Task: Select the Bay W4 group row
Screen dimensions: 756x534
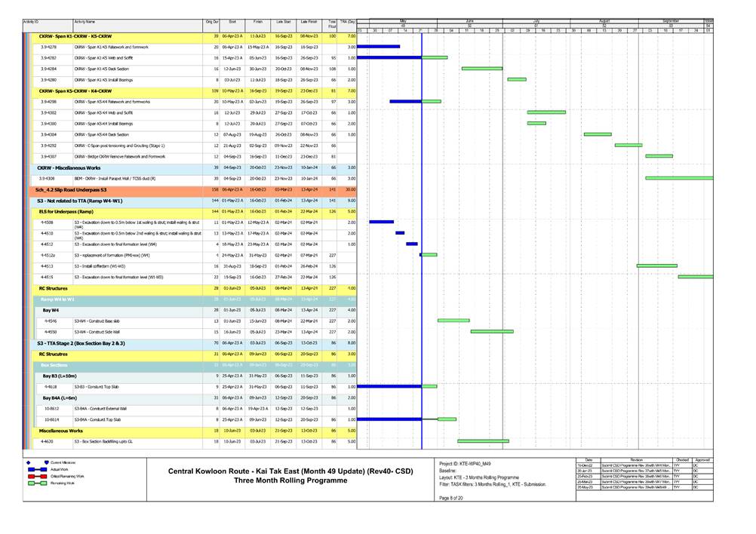Action: click(51, 310)
